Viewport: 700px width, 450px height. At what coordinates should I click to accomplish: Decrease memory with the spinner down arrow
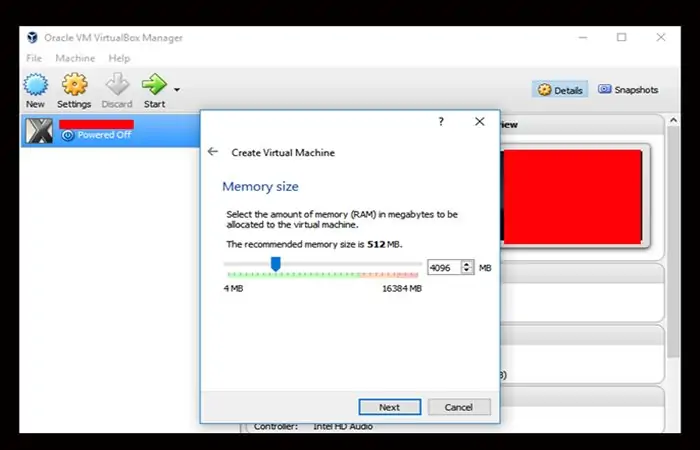tap(467, 271)
